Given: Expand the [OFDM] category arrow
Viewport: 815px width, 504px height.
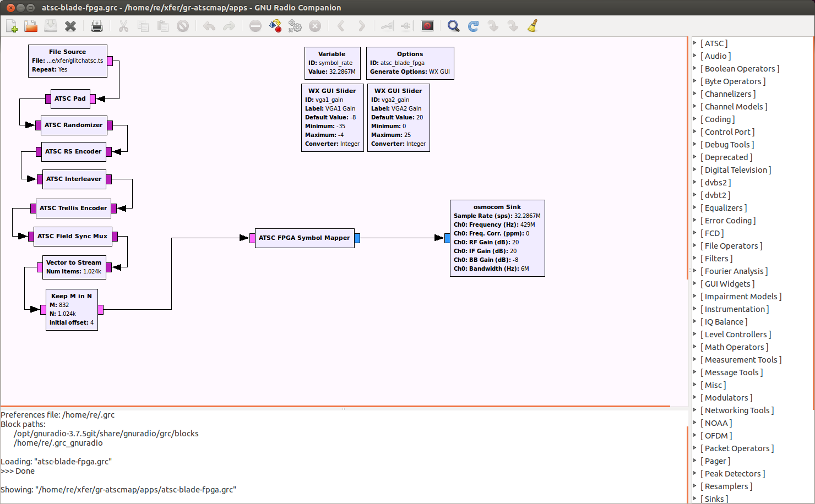Looking at the screenshot, I should coord(694,435).
